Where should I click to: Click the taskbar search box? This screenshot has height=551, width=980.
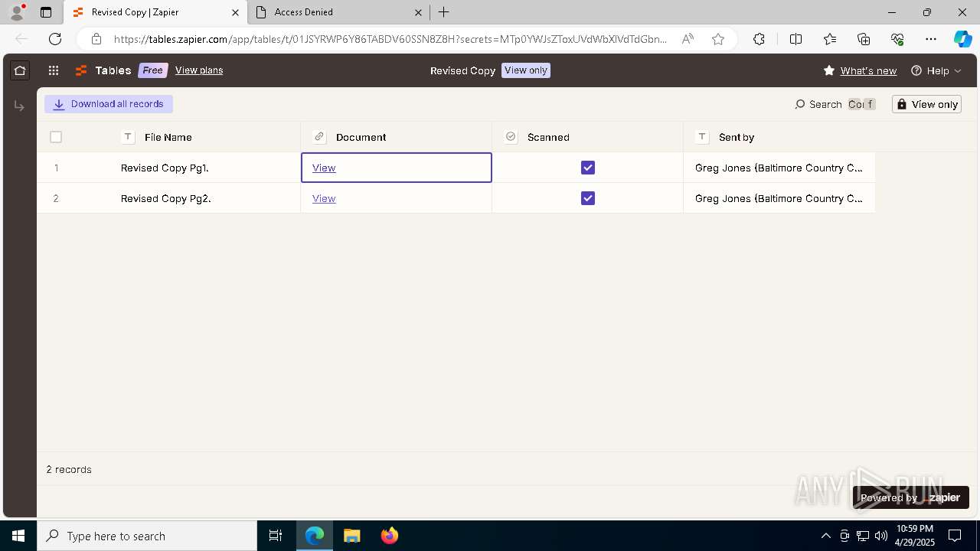click(x=147, y=536)
